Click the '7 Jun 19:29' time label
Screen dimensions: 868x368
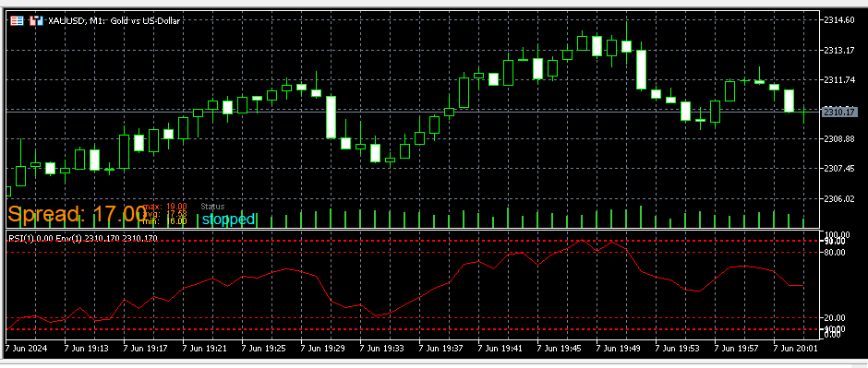coord(323,349)
